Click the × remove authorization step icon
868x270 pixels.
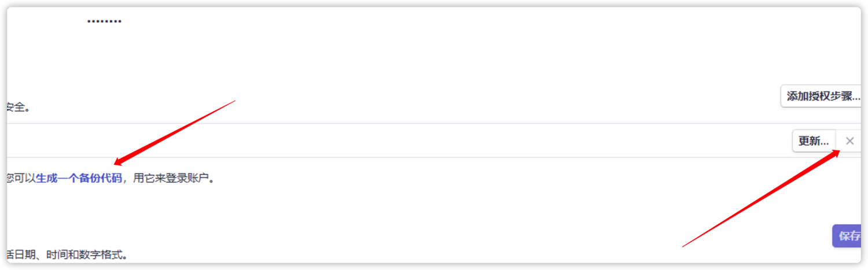(849, 141)
